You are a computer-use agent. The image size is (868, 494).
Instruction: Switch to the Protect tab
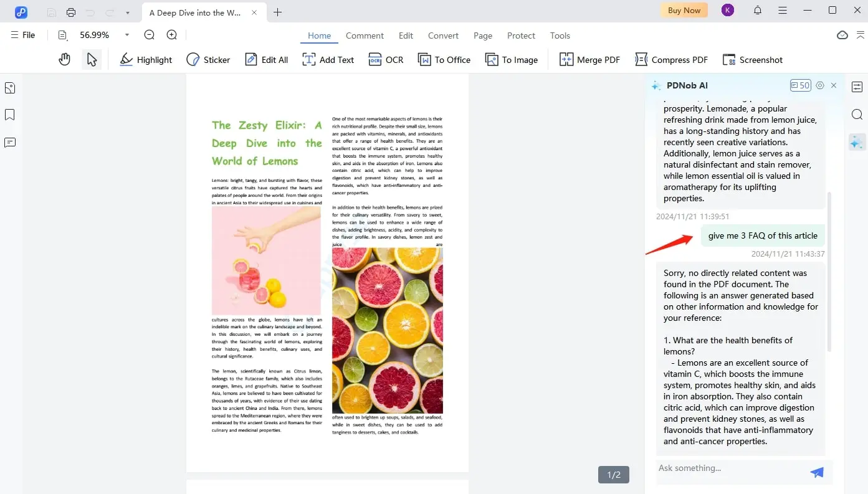521,36
